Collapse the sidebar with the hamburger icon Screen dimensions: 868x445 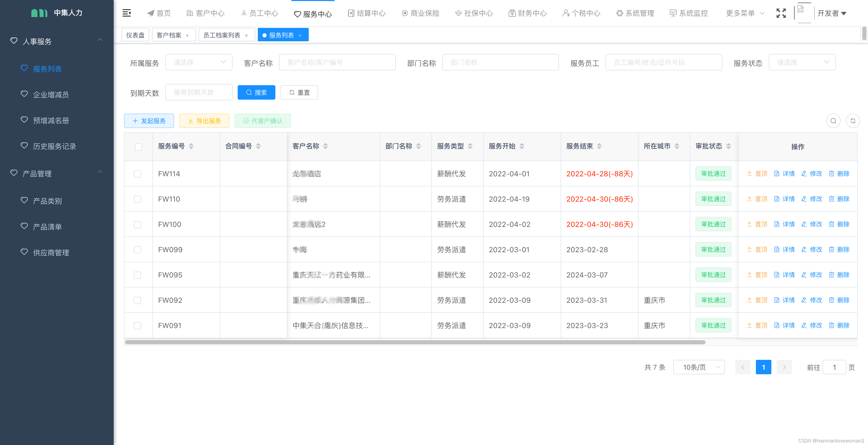coord(126,13)
